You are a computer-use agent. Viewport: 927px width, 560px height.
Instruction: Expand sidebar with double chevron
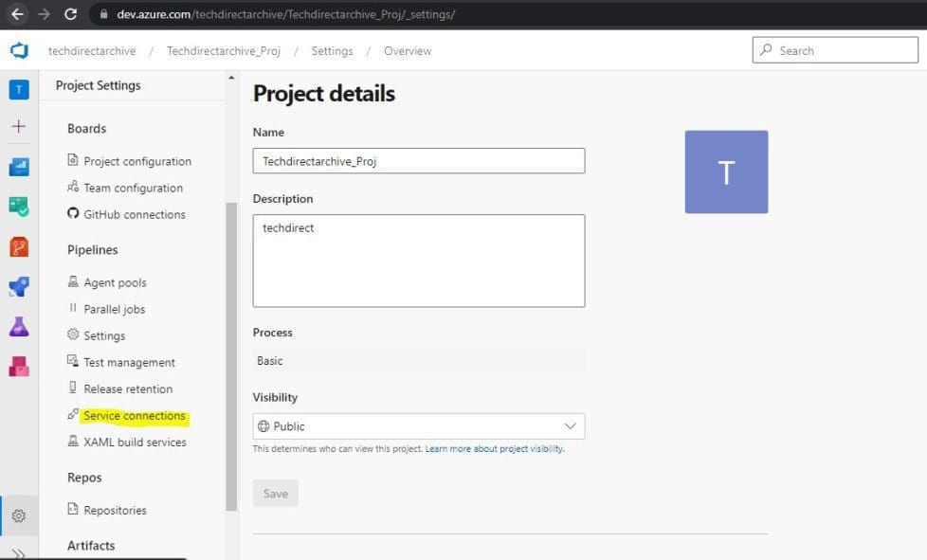(19, 552)
